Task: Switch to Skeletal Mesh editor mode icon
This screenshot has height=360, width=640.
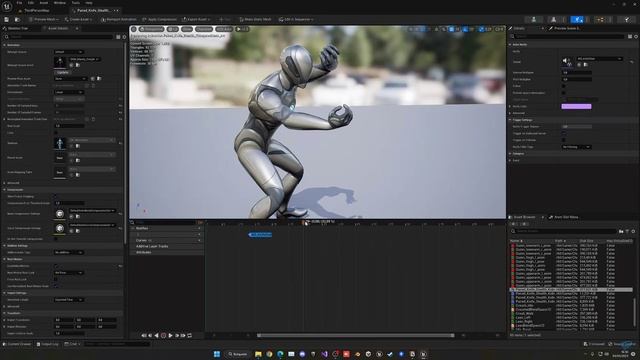Action: tap(553, 19)
